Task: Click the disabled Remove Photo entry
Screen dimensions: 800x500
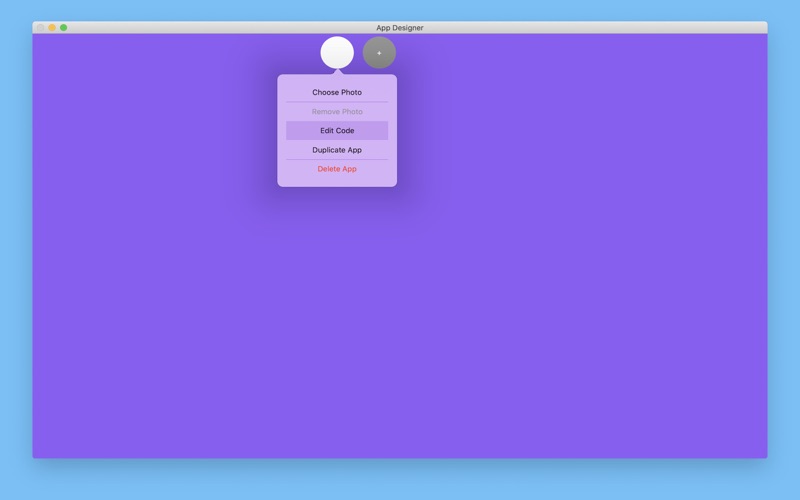Action: pos(337,111)
